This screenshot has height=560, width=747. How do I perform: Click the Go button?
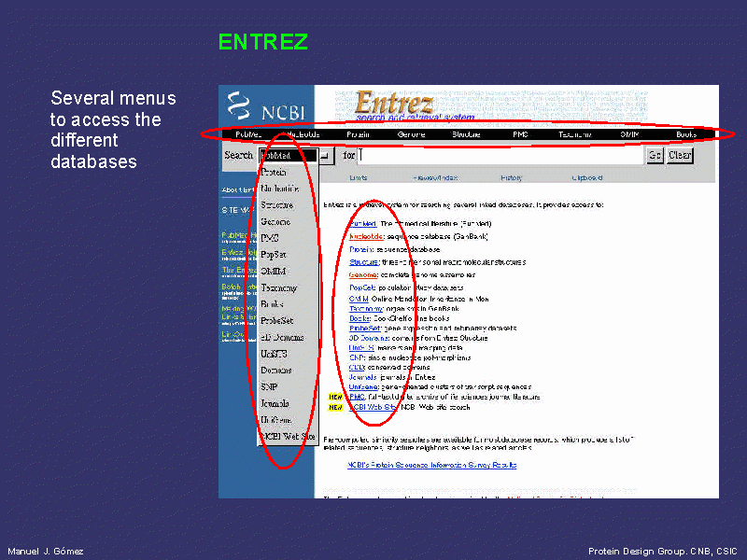coord(655,155)
